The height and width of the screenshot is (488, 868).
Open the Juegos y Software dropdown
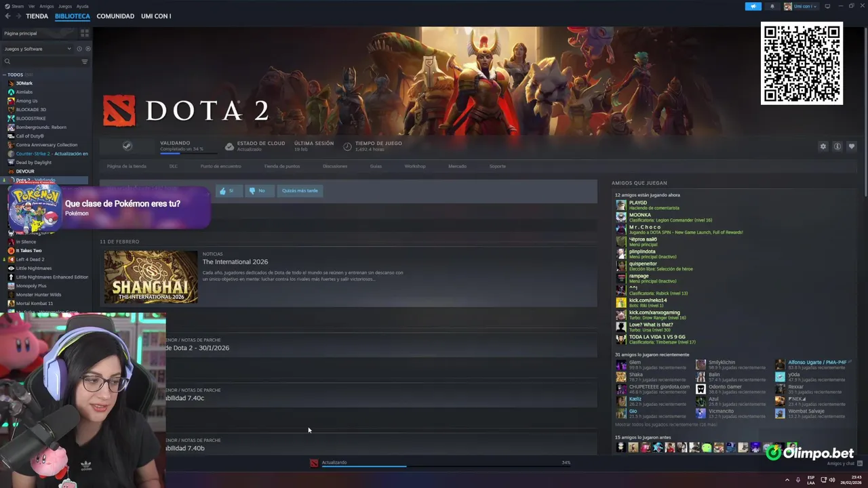(x=37, y=49)
